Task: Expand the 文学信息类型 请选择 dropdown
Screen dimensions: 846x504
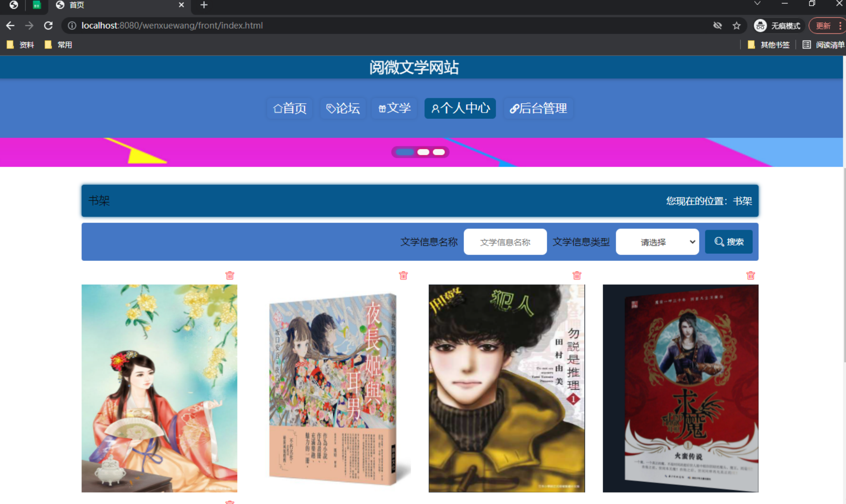Action: [657, 242]
